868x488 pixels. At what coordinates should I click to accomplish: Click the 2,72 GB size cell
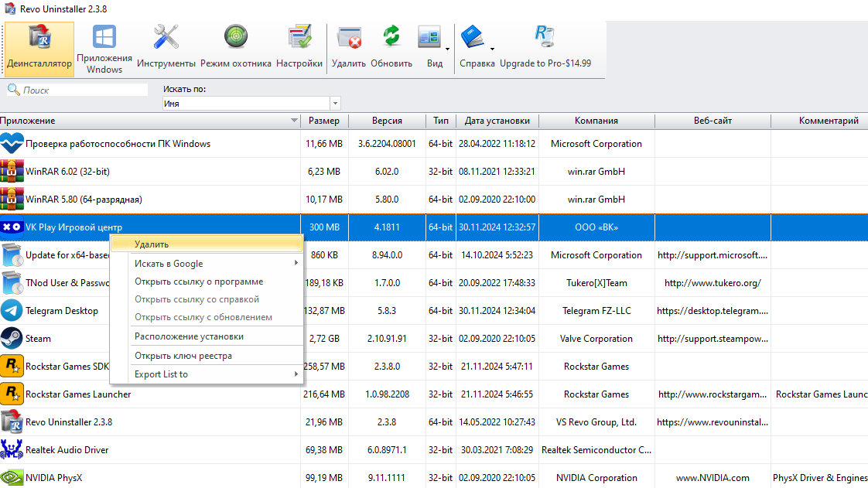(324, 339)
